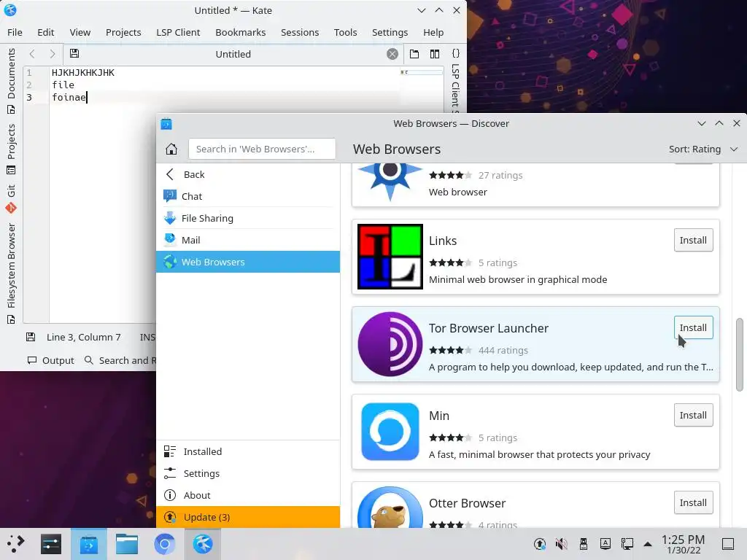This screenshot has width=747, height=560.
Task: Open Kate's View menu
Action: tap(80, 32)
